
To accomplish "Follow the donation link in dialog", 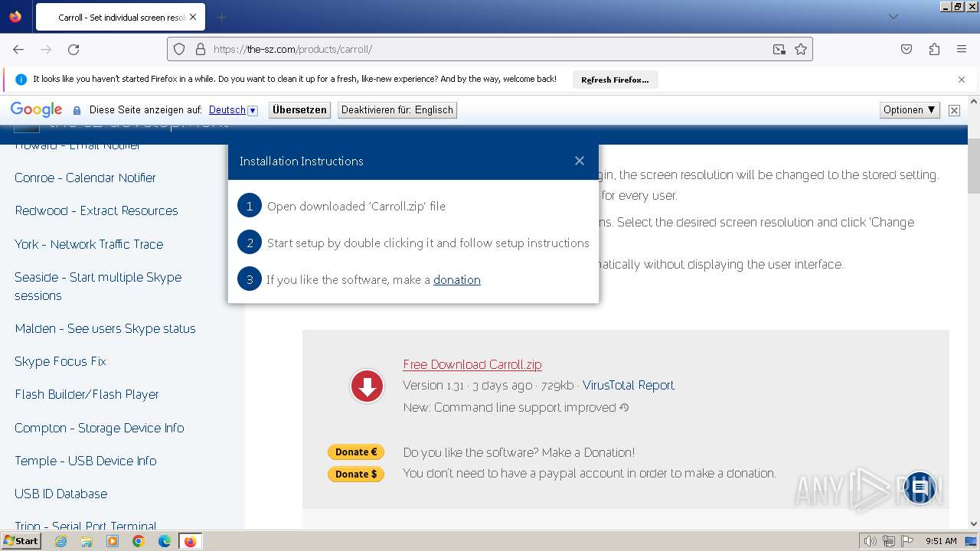I will point(457,280).
